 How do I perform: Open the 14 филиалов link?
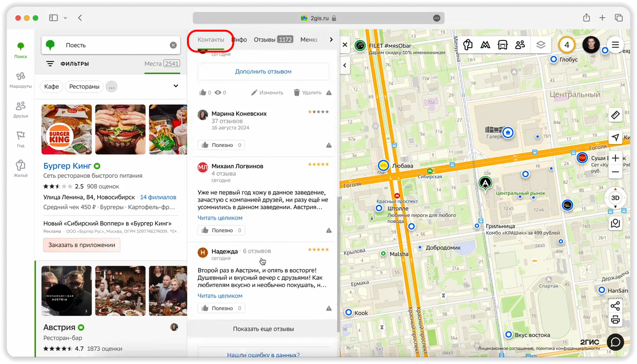point(158,198)
